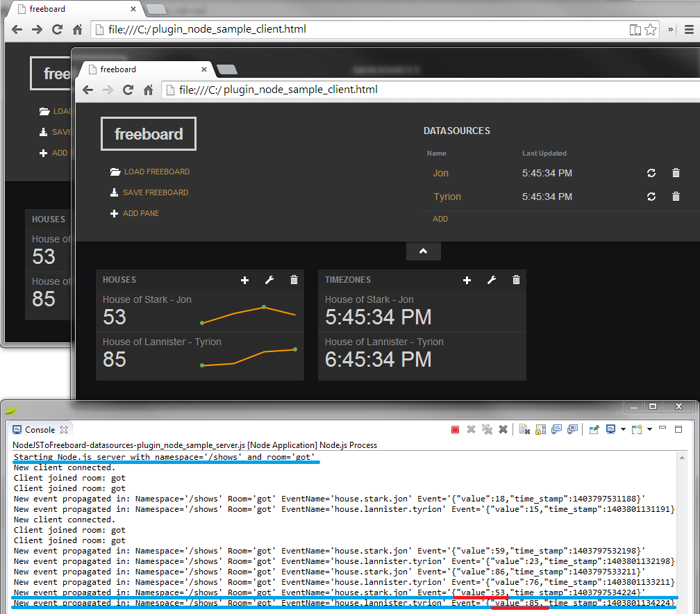Image resolution: width=700 pixels, height=614 pixels.
Task: Click the Display Selected Console monitor icon
Action: 610,429
